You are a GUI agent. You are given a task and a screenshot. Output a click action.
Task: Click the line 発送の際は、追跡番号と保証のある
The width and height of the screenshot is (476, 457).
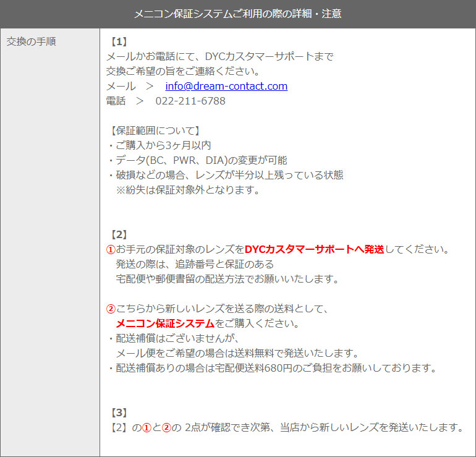click(x=195, y=264)
